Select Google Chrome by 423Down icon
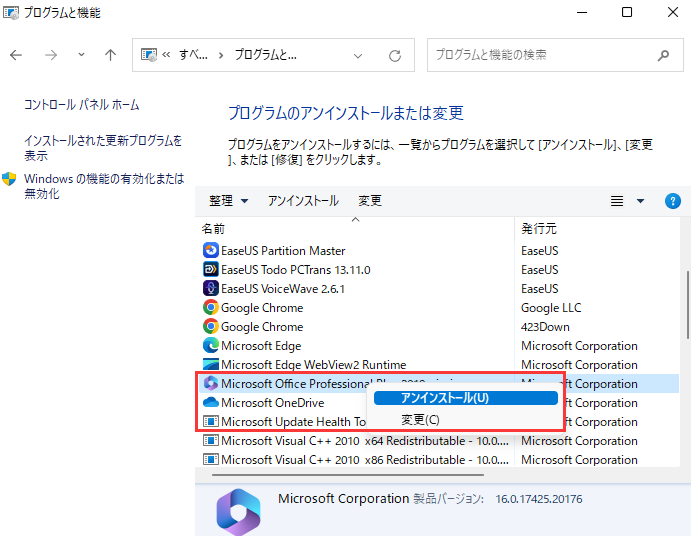 pyautogui.click(x=211, y=326)
